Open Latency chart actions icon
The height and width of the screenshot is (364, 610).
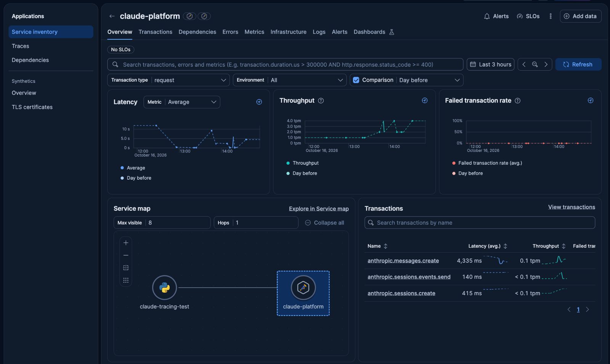259,102
